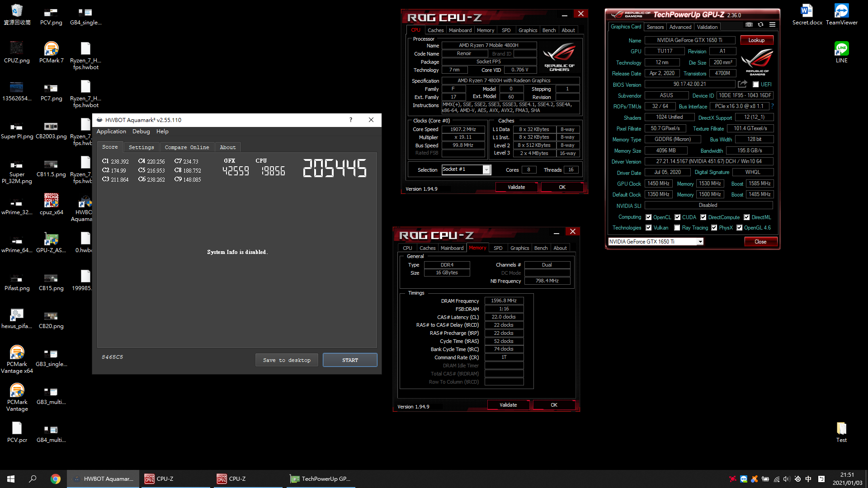Open the Secret.docx Word document
This screenshot has width=868, height=488.
[x=807, y=14]
